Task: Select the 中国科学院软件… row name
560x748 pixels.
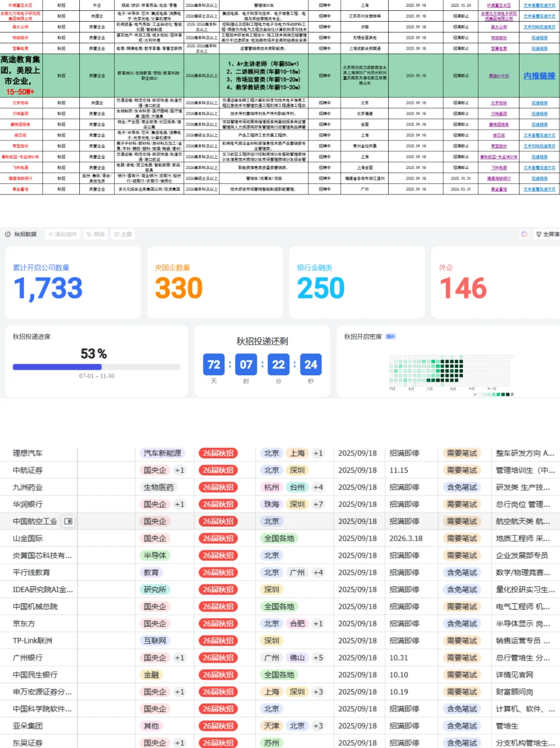Action: 43,709
